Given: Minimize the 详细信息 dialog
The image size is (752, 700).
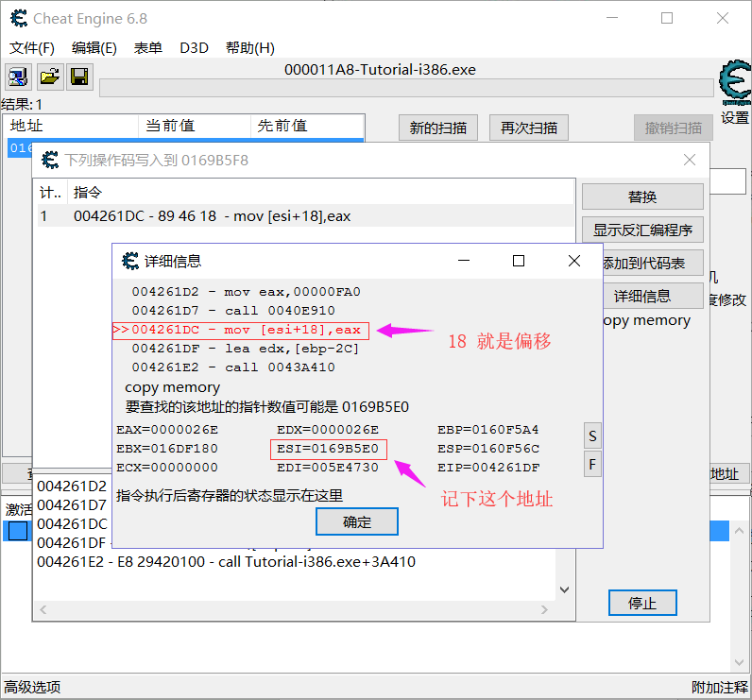Looking at the screenshot, I should [463, 261].
